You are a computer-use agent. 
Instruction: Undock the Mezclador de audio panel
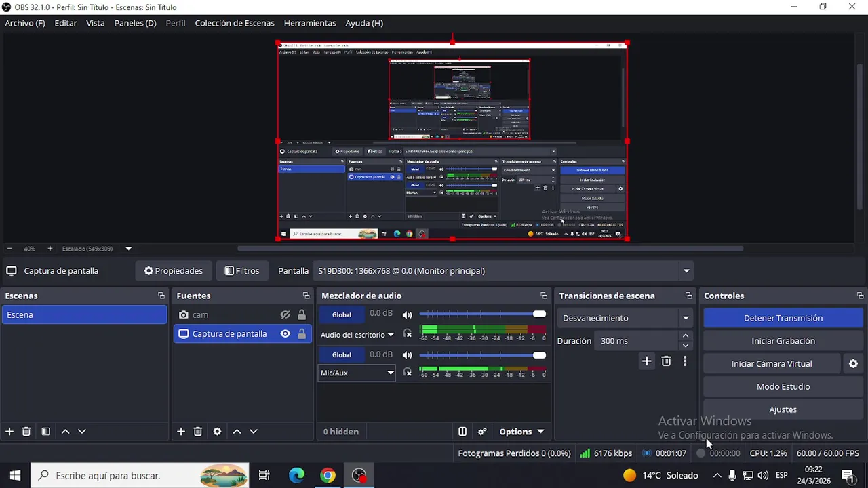coord(543,296)
